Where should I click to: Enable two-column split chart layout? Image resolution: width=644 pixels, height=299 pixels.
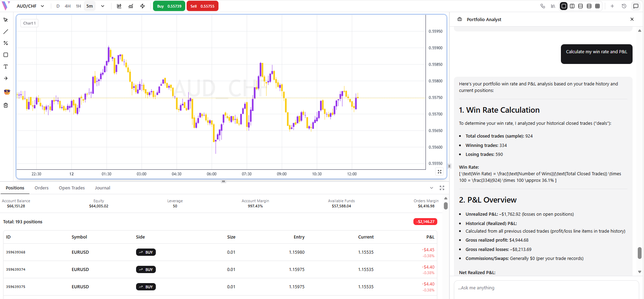pyautogui.click(x=572, y=6)
